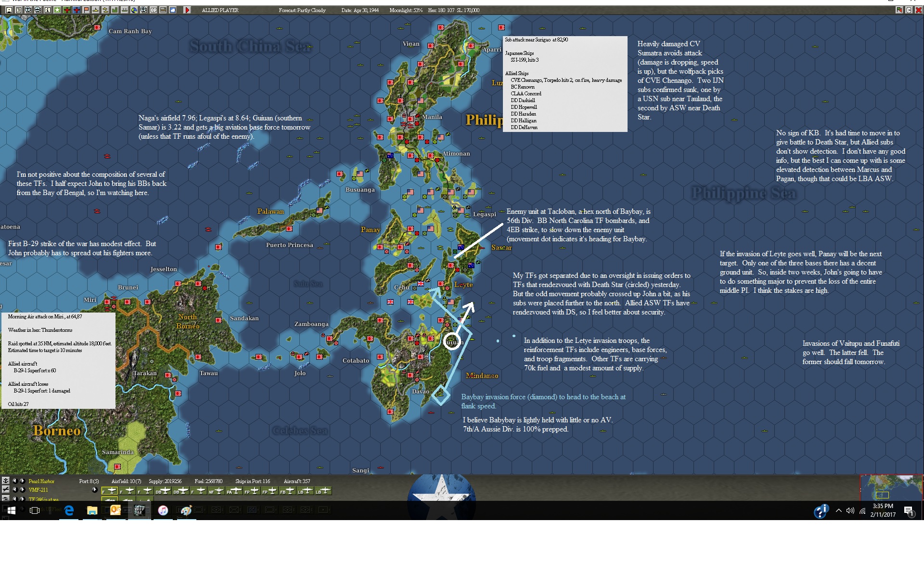The image size is (924, 562).
Task: Click the anchor port row icon
Action: click(x=5, y=481)
